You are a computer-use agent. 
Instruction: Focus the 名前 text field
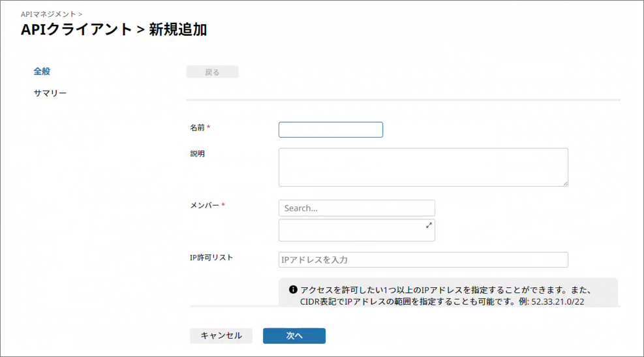pyautogui.click(x=330, y=130)
